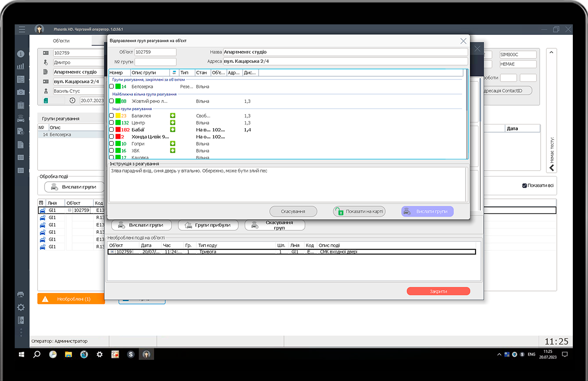
Task: Open the bar chart statistics sidebar icon
Action: tap(21, 67)
